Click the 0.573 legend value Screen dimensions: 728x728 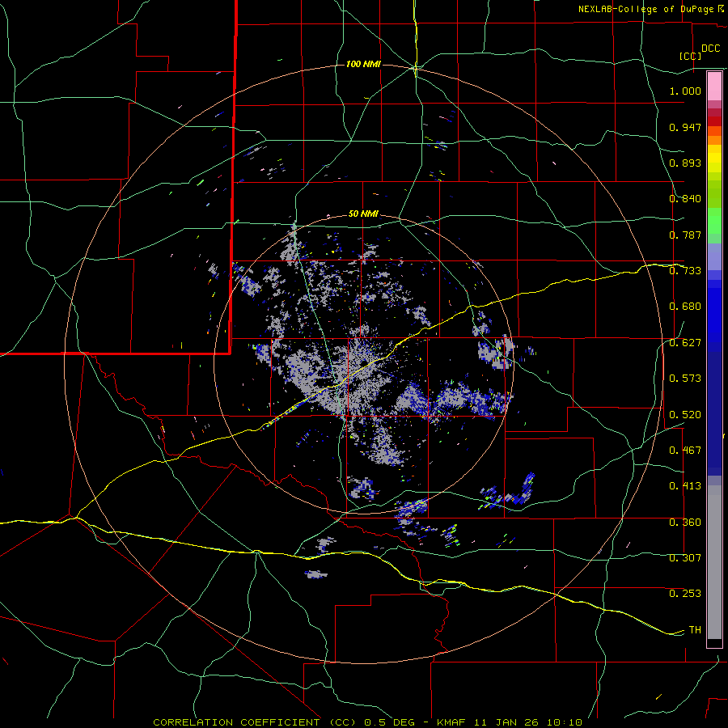coord(685,379)
